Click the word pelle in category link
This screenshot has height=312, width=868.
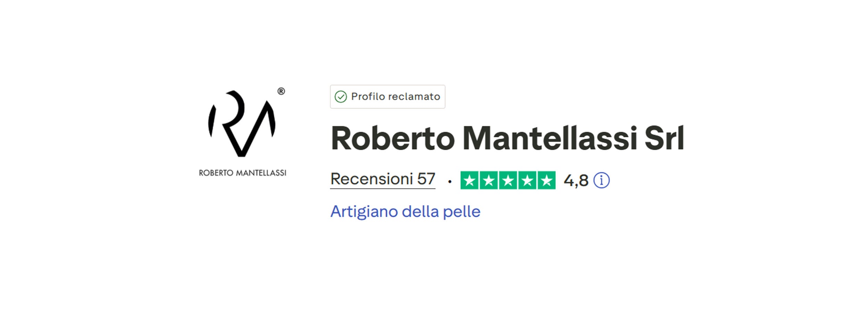pos(461,211)
